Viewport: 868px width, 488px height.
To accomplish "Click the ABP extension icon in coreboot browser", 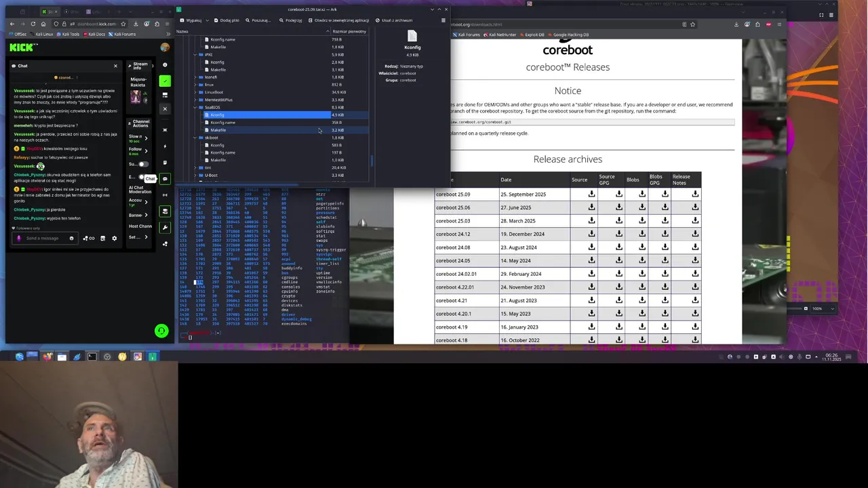I will (x=768, y=24).
